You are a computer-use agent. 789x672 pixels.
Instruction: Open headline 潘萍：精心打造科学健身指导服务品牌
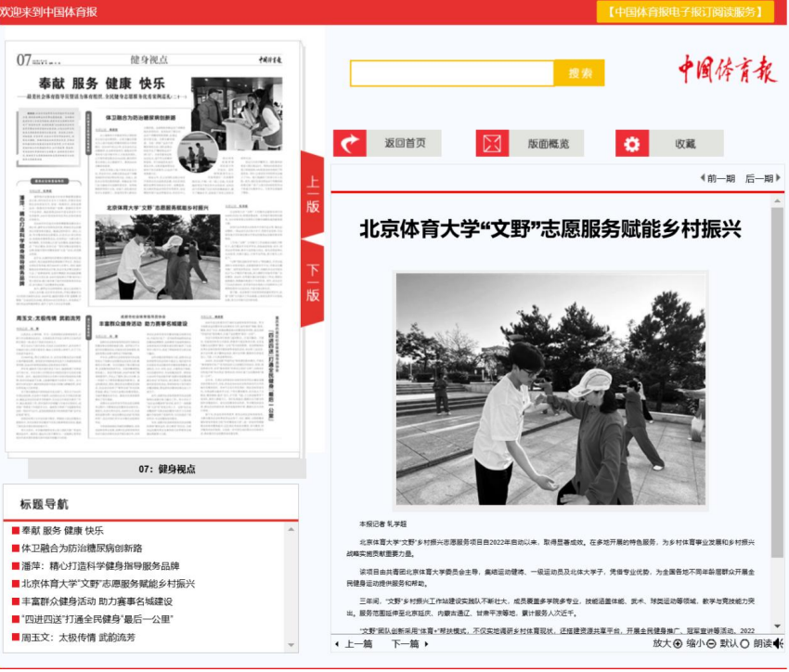(100, 566)
